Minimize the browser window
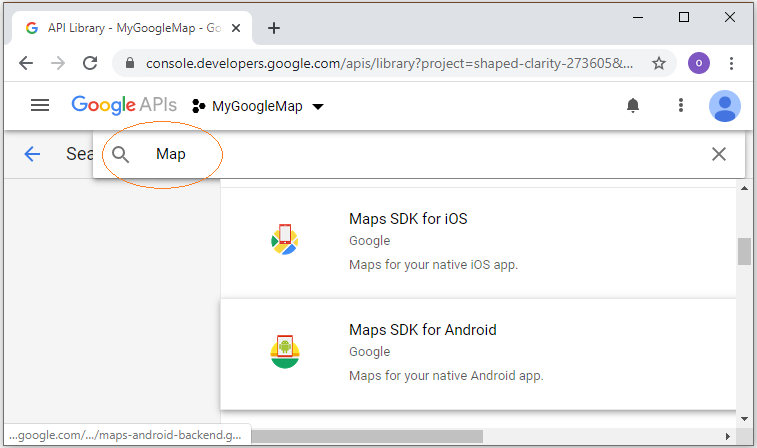The image size is (757, 448). pyautogui.click(x=638, y=17)
